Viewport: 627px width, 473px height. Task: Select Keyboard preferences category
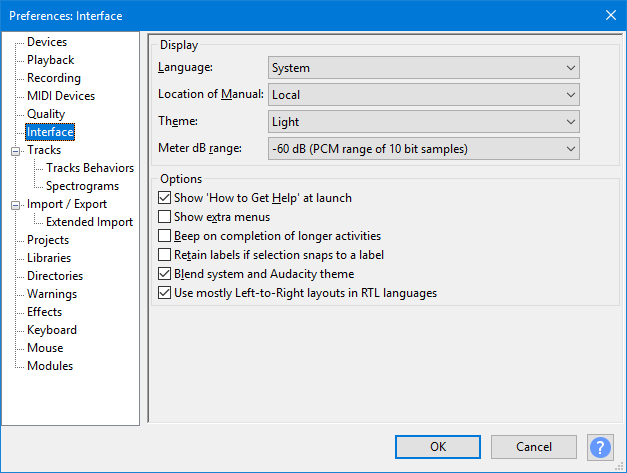click(52, 330)
